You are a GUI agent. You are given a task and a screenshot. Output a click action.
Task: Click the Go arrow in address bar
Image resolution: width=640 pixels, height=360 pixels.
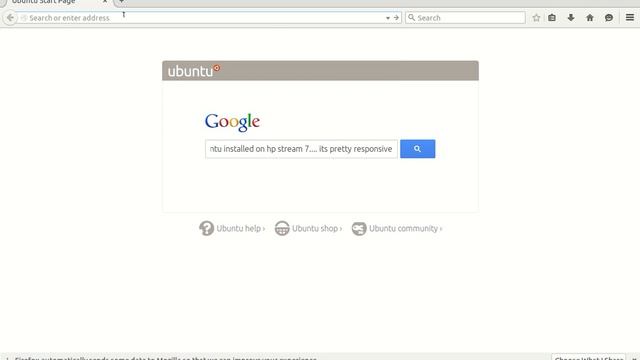(x=396, y=18)
